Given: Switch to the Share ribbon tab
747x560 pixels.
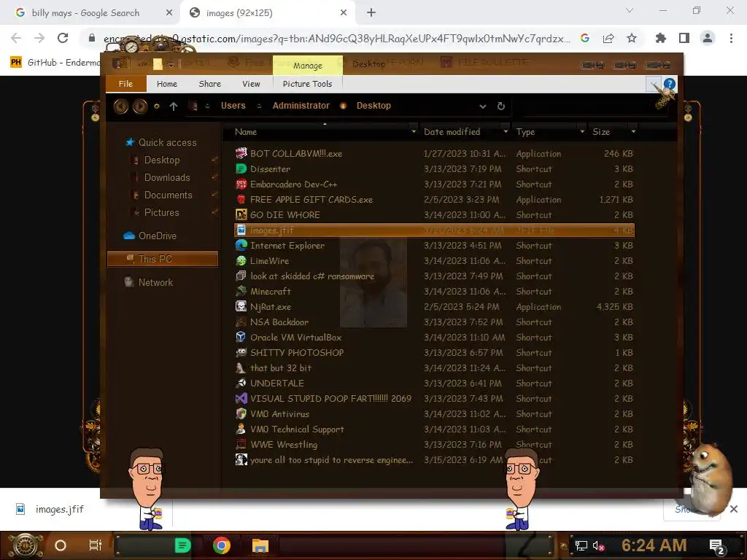Looking at the screenshot, I should [x=209, y=84].
